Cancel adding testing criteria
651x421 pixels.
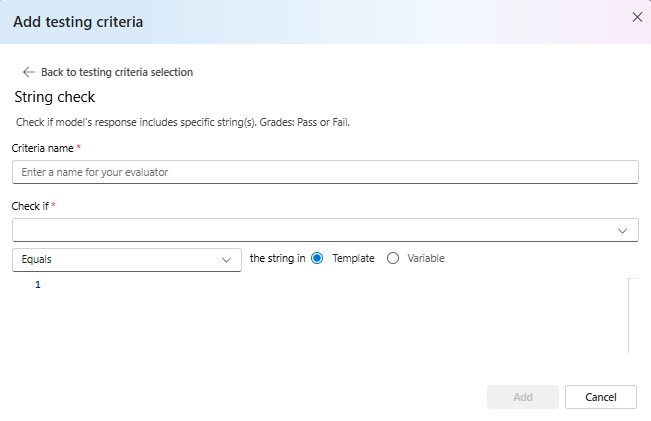(600, 397)
